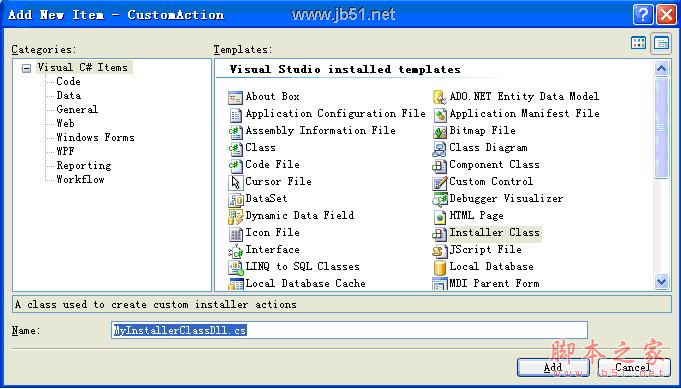Select the Web category
681x389 pixels.
[65, 123]
